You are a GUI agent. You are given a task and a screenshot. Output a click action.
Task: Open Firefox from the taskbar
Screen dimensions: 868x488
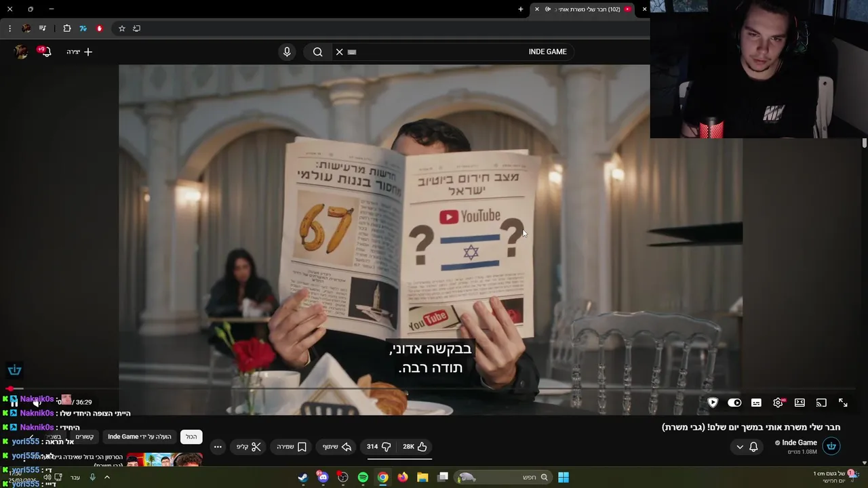pyautogui.click(x=403, y=477)
